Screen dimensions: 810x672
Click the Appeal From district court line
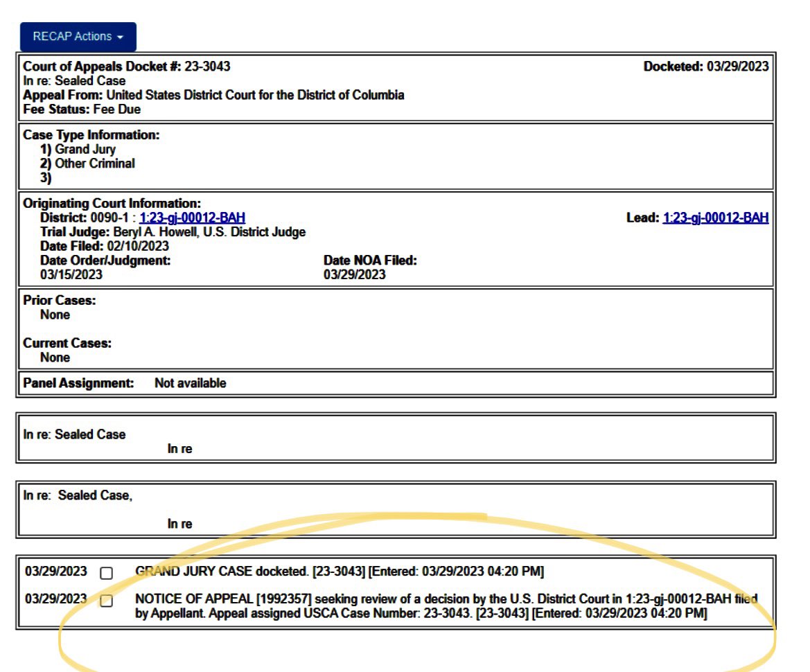coord(213,95)
